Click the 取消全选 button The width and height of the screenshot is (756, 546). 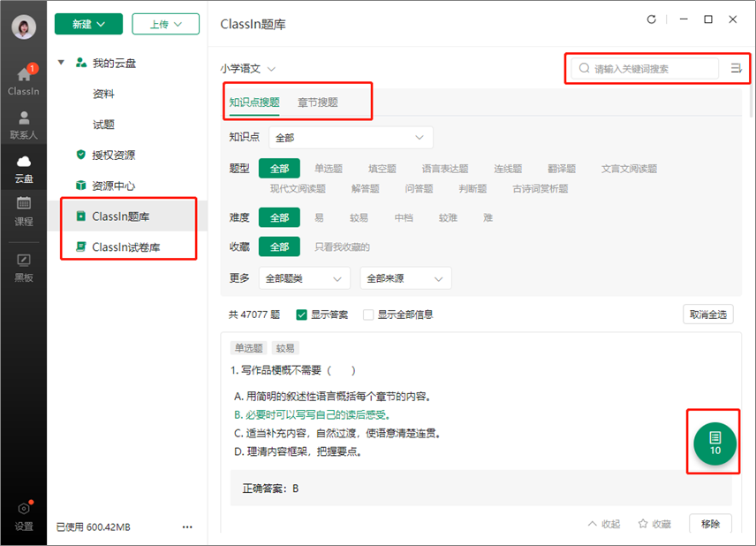(x=708, y=315)
